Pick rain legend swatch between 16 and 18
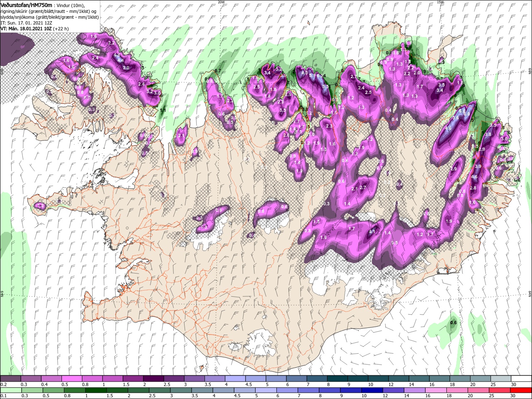Viewport: 532px width, 399px height. tap(436, 390)
